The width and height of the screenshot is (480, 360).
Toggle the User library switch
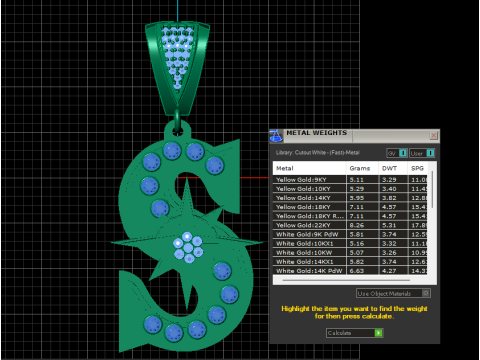click(x=422, y=153)
